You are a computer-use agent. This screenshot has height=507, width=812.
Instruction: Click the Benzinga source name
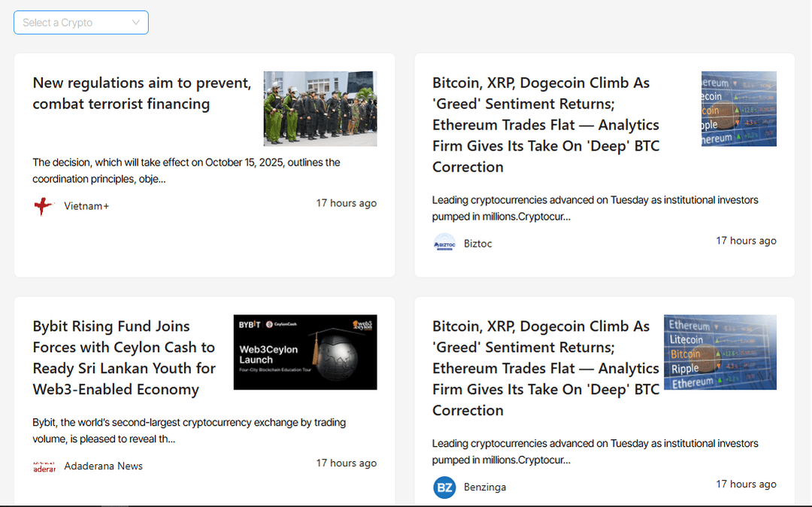tap(485, 487)
